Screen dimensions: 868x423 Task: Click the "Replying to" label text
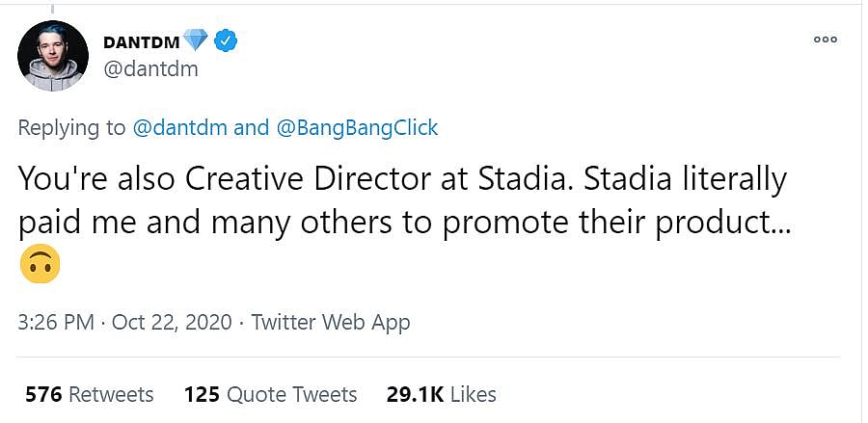[71, 127]
